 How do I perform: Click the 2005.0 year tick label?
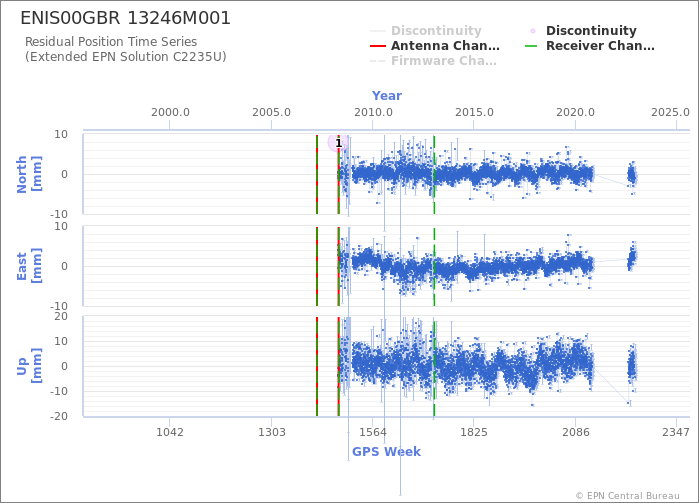point(271,112)
